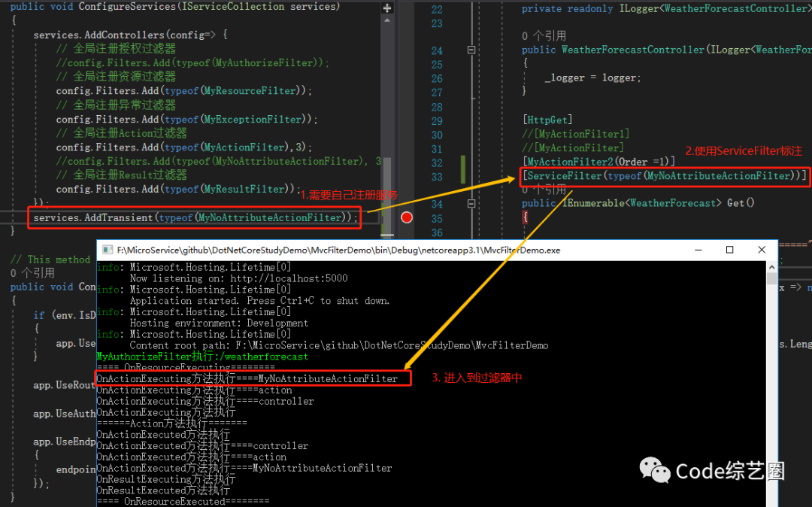Viewport: 812px width, 507px height.
Task: Click the commented "//[MyActionFilter1]" line
Action: tap(576, 134)
